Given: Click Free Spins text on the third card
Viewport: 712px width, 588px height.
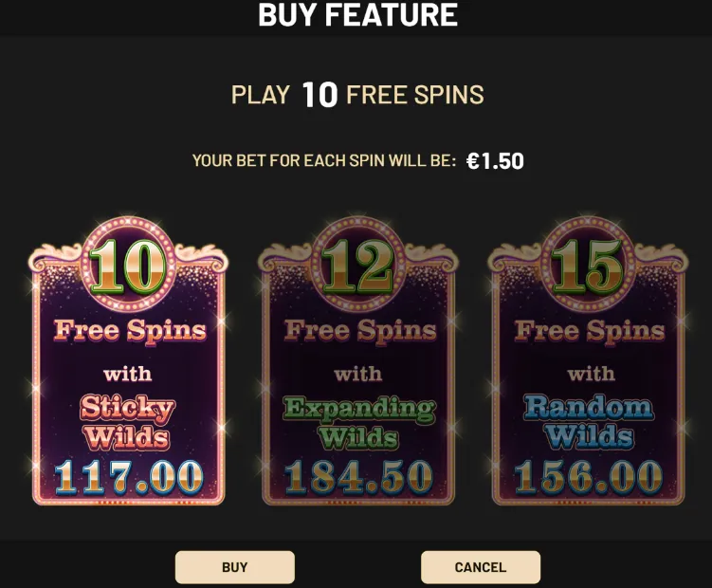Looking at the screenshot, I should coord(590,330).
